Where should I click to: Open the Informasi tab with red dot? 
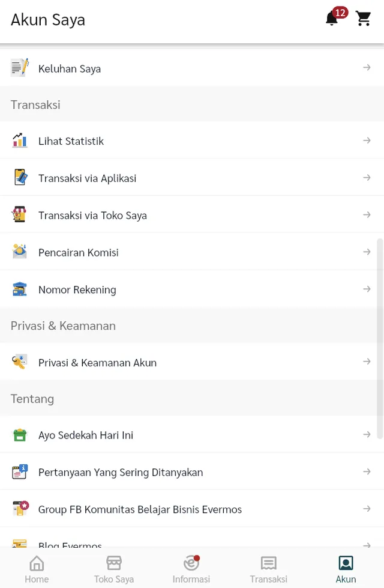[191, 568]
